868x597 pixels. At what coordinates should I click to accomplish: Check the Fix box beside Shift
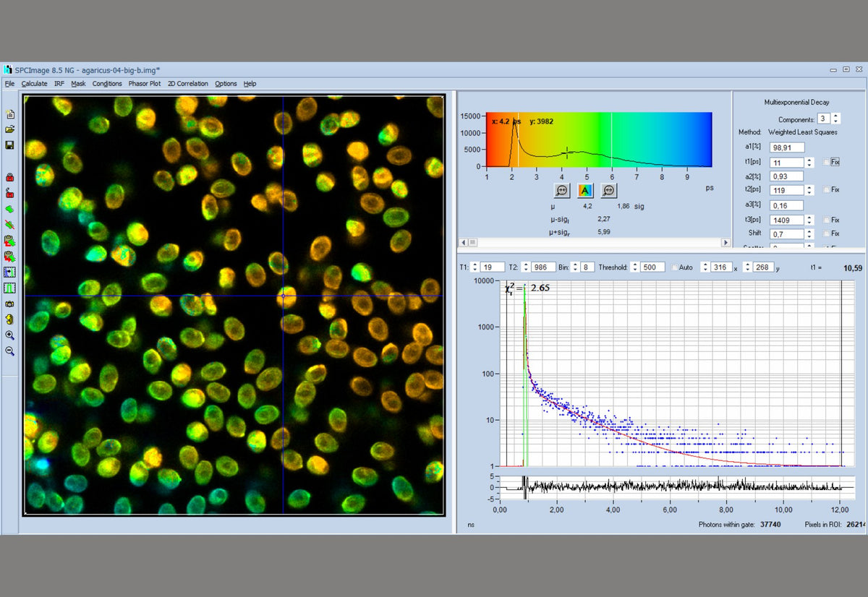(x=827, y=233)
